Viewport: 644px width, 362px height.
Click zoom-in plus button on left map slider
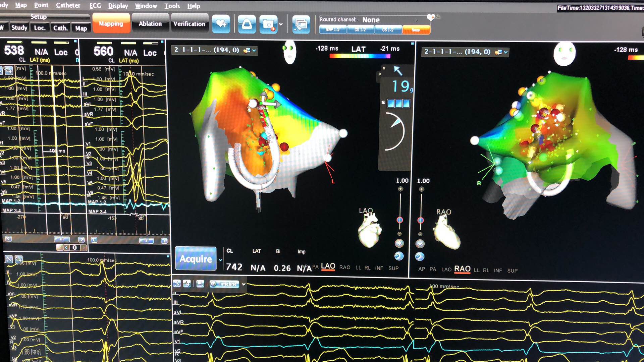[x=400, y=189]
